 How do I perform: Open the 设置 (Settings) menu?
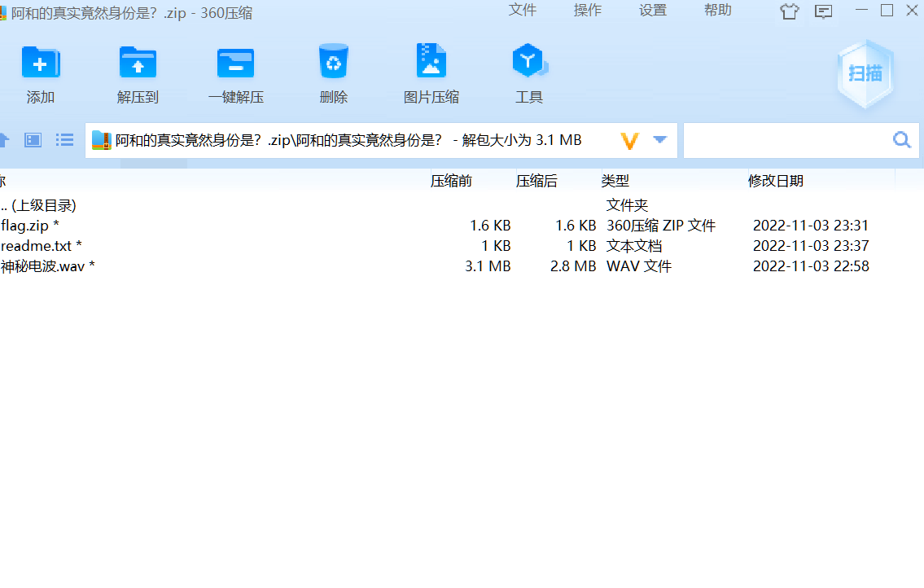click(652, 11)
